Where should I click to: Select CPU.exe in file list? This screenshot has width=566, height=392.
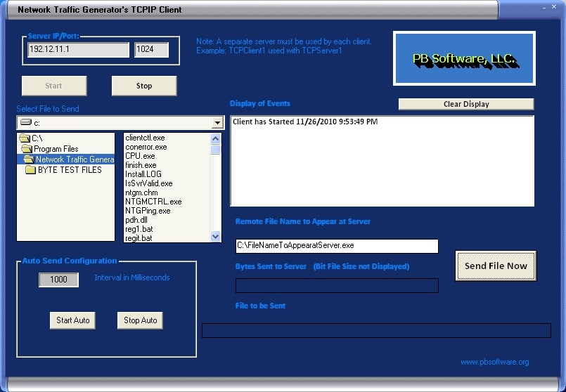[140, 156]
